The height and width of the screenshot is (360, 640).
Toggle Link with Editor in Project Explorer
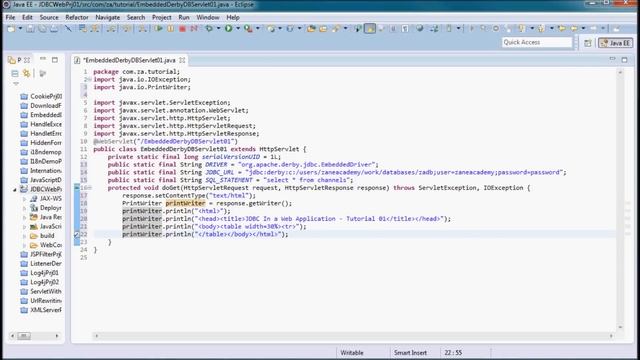click(27, 73)
